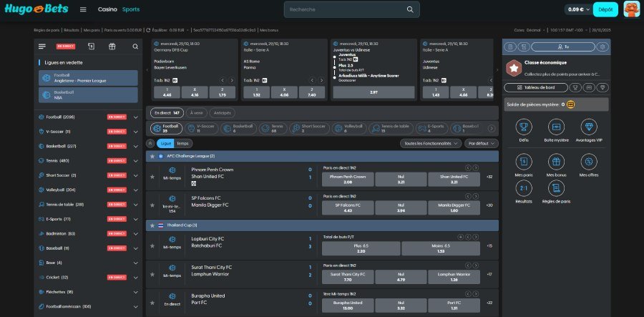Open the Mes bonus gift icon in right panel

pos(557,162)
